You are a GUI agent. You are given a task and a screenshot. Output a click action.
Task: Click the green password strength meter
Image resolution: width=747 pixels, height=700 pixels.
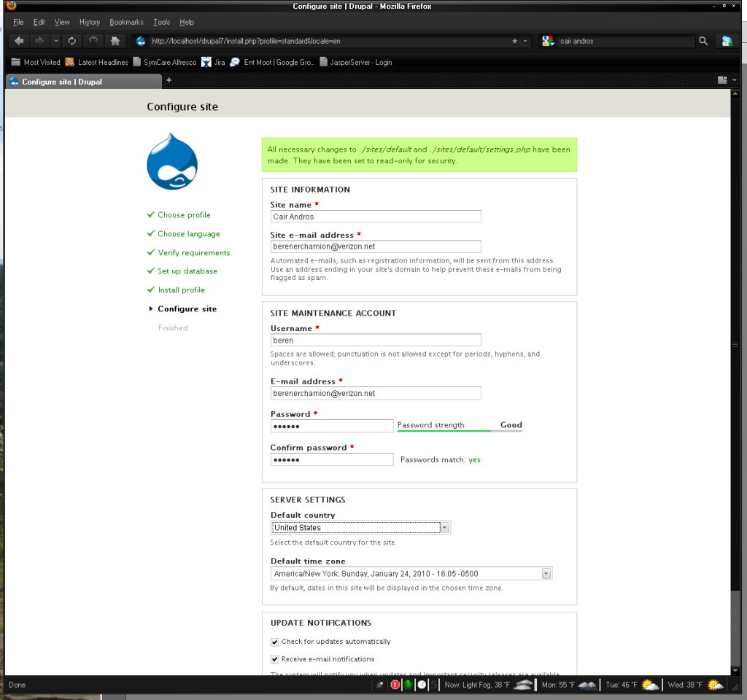coord(444,429)
